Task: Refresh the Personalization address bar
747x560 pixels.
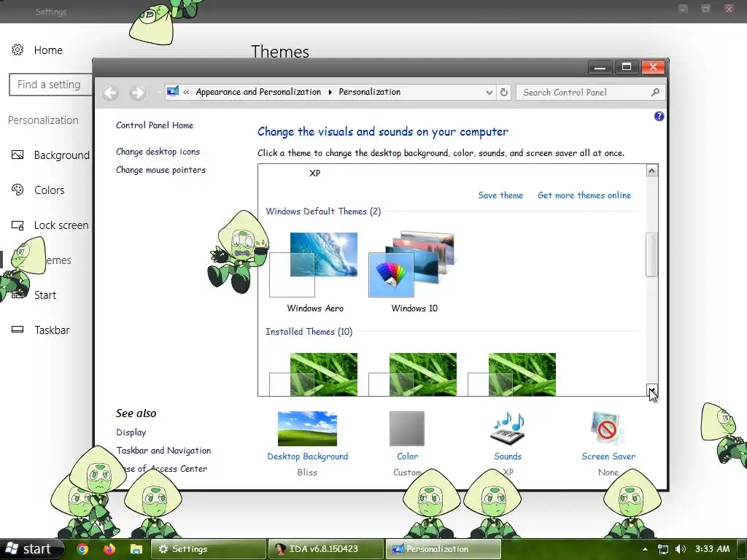Action: 504,93
